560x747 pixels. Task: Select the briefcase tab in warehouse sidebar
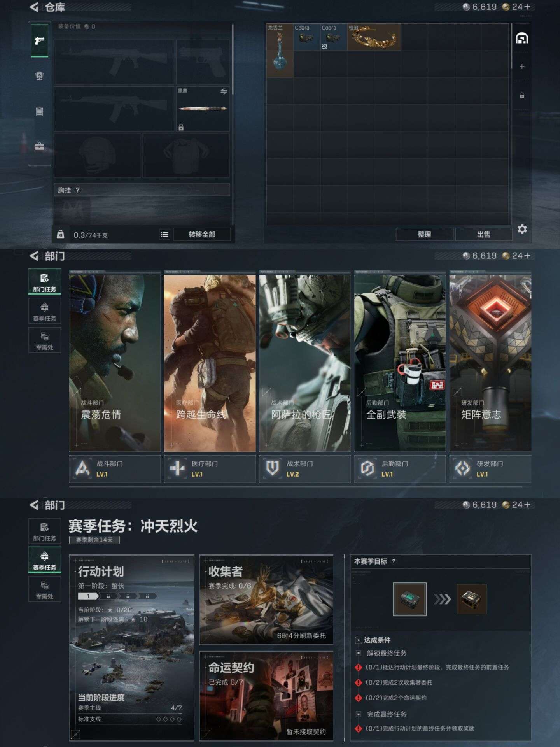(x=39, y=146)
